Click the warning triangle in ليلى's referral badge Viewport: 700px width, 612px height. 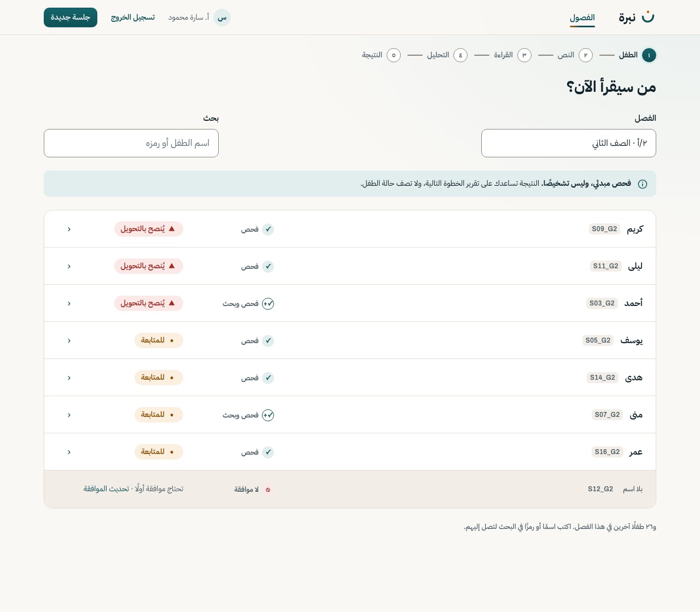pyautogui.click(x=172, y=266)
